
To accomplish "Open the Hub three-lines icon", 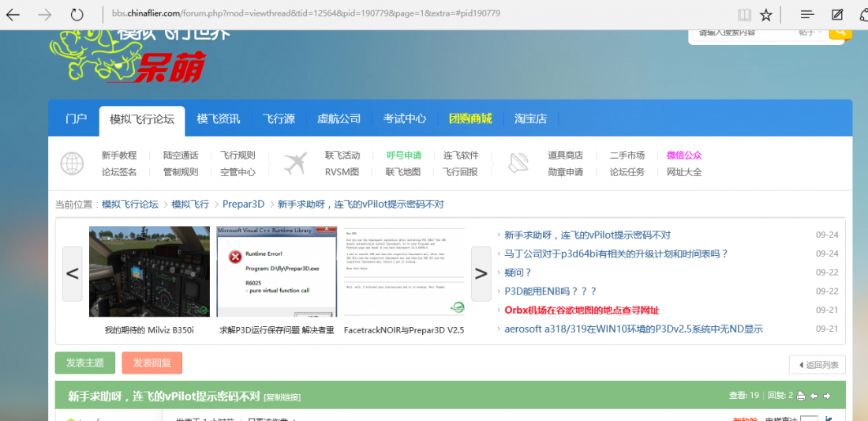I will pyautogui.click(x=808, y=15).
